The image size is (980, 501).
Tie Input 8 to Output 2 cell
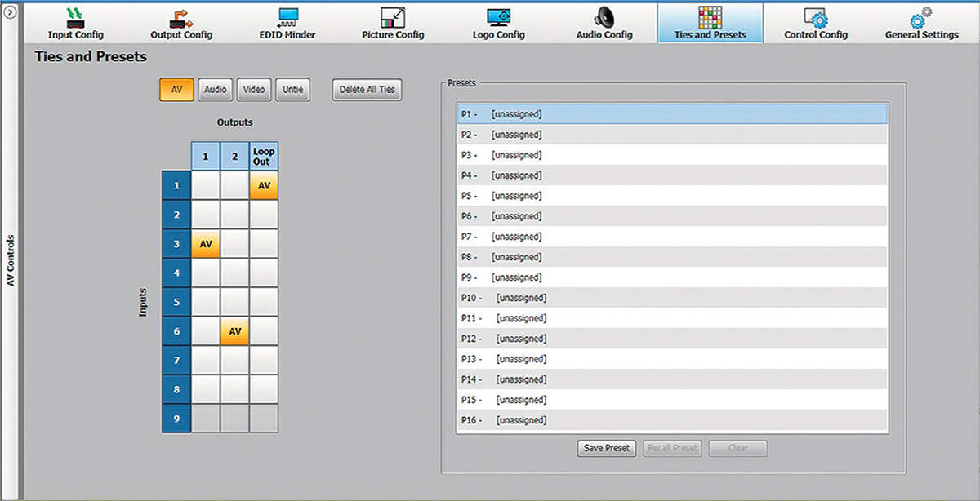tap(234, 388)
